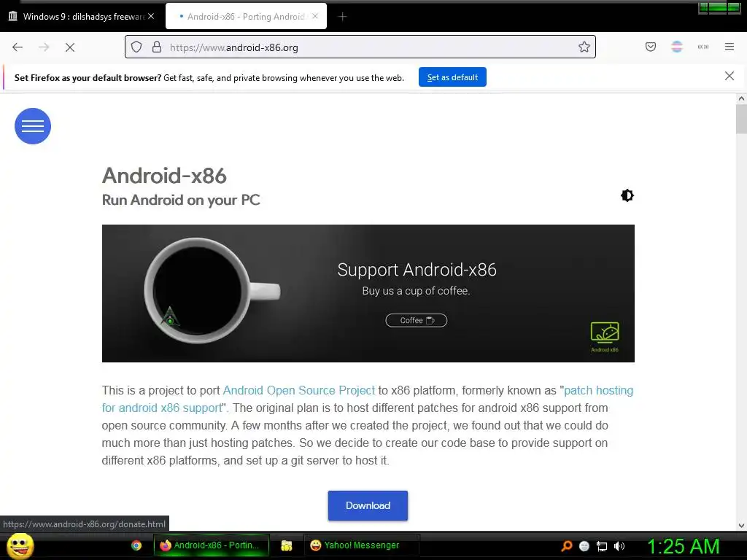
Task: Open the smiley face start button
Action: (x=20, y=545)
